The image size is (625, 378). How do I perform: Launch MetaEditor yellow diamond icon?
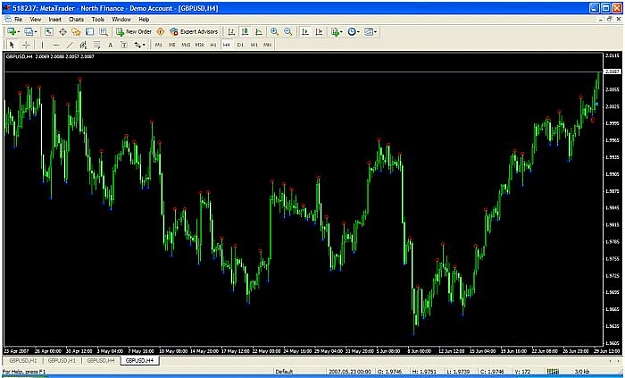coord(160,32)
